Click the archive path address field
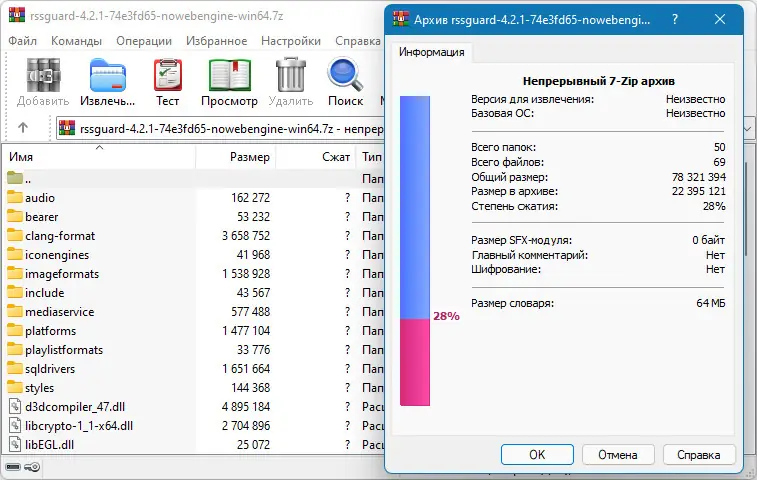757x480 pixels. click(x=220, y=128)
